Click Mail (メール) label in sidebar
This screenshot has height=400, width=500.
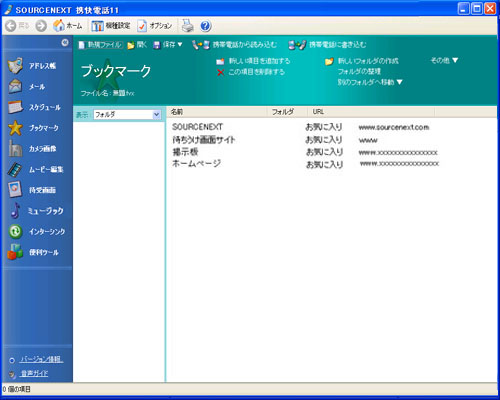(x=37, y=87)
